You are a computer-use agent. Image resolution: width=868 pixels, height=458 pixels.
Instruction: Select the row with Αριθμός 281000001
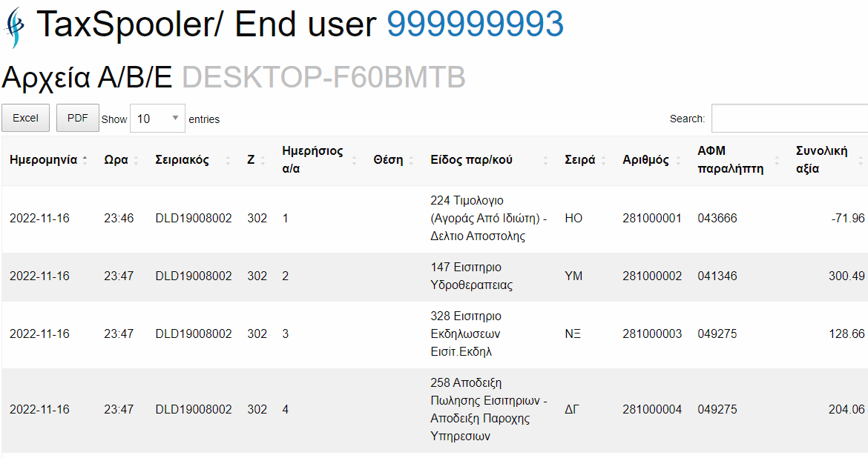435,219
